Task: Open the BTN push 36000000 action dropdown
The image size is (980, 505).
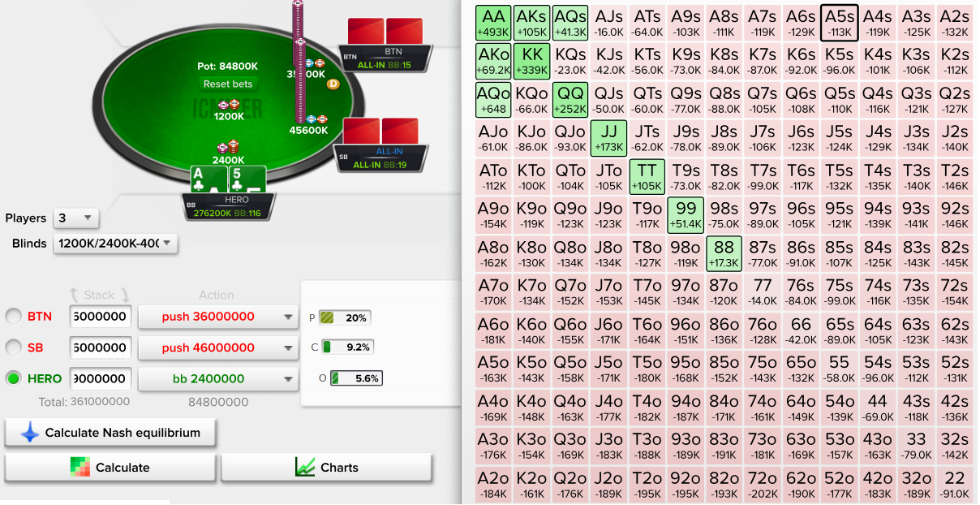Action: coord(217,317)
